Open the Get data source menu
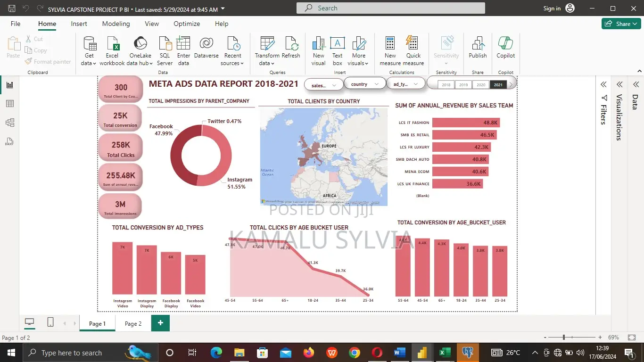The width and height of the screenshot is (644, 362). pos(89,51)
